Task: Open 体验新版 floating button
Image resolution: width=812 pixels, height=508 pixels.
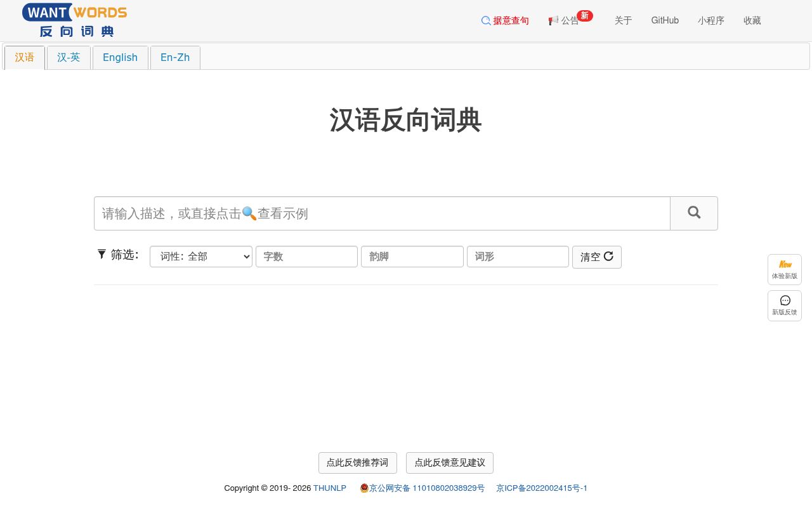Action: pos(785,269)
